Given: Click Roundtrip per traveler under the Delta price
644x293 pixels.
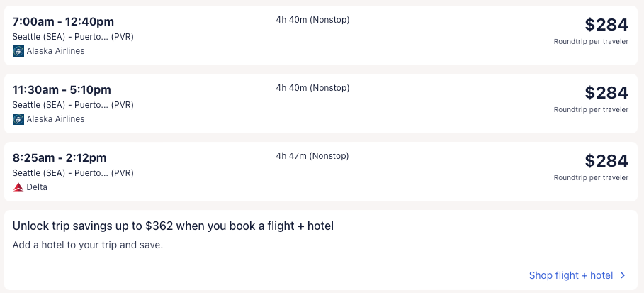Looking at the screenshot, I should tap(591, 178).
